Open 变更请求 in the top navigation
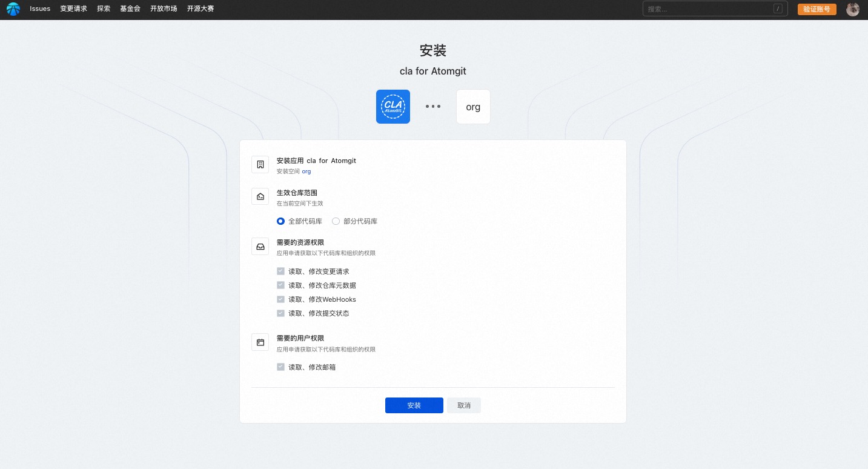 point(74,9)
